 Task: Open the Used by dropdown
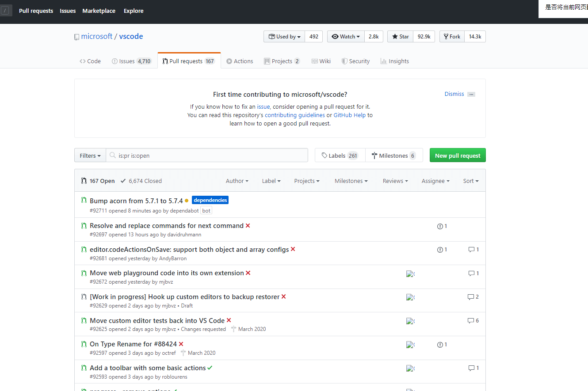pyautogui.click(x=284, y=37)
